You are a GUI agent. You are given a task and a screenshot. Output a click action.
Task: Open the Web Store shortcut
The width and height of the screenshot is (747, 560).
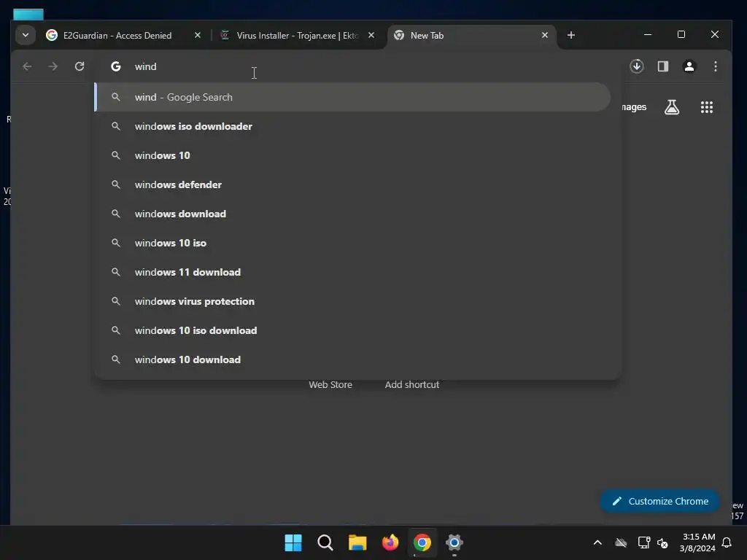(330, 385)
